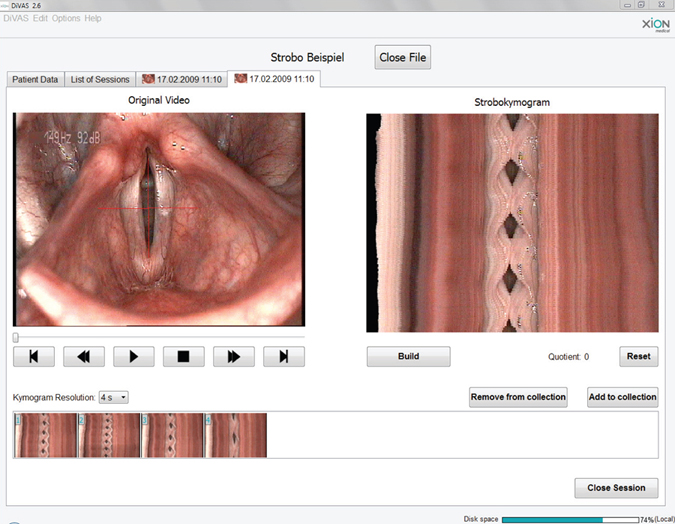Select the first kymogram thumbnail
This screenshot has height=524, width=675.
point(46,435)
